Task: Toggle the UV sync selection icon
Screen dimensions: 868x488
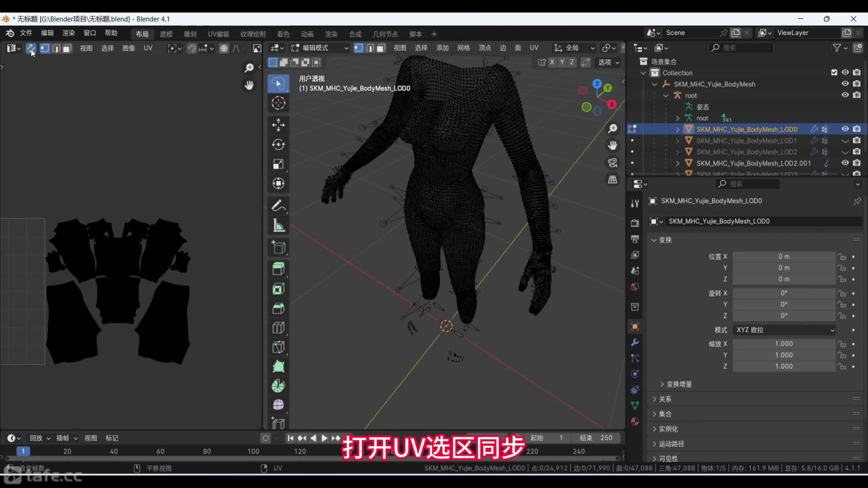Action: tap(31, 48)
